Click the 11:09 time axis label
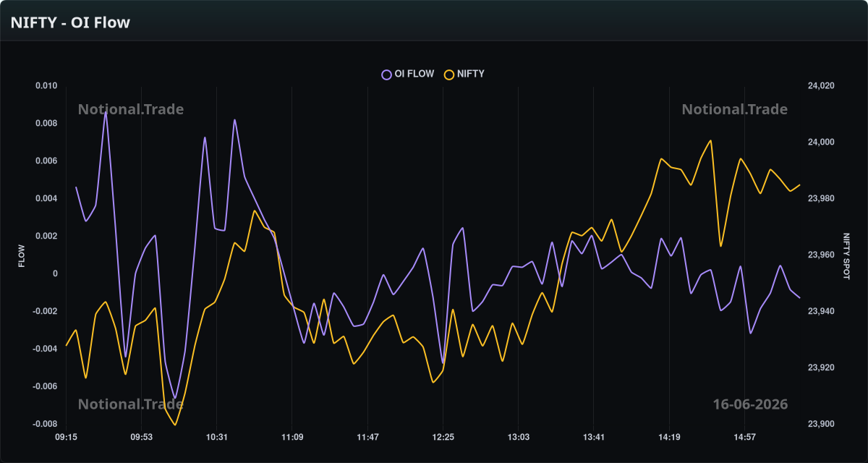The height and width of the screenshot is (463, 868). [292, 437]
